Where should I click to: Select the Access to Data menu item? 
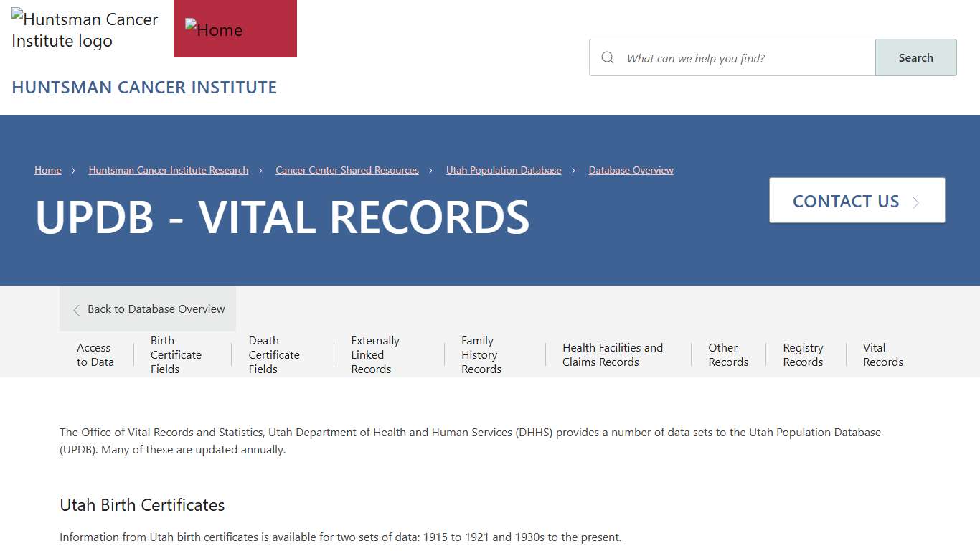(94, 354)
